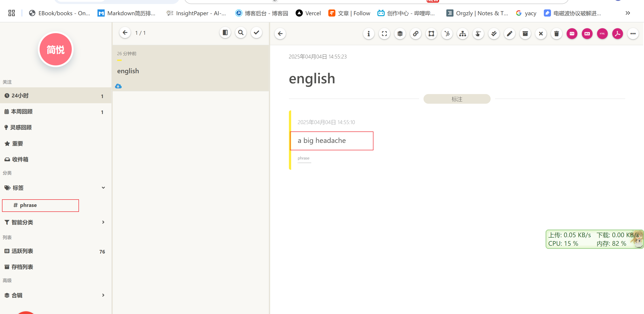Viewport: 644px width, 314px height.
Task: Select the 重要 starred section
Action: (55, 144)
